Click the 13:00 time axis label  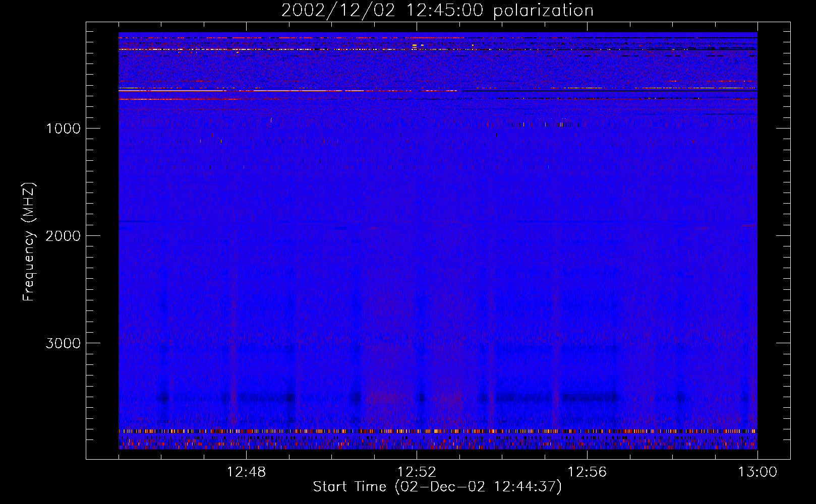click(757, 472)
